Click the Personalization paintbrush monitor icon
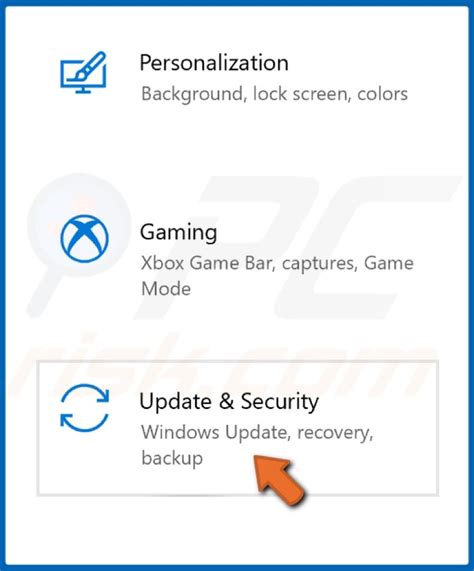 pos(83,72)
